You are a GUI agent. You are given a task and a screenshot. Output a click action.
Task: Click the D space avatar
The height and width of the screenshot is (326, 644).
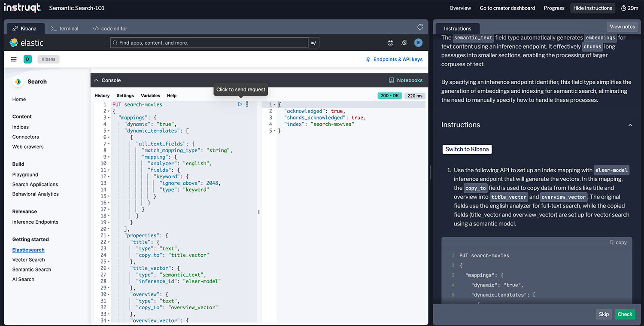click(27, 59)
